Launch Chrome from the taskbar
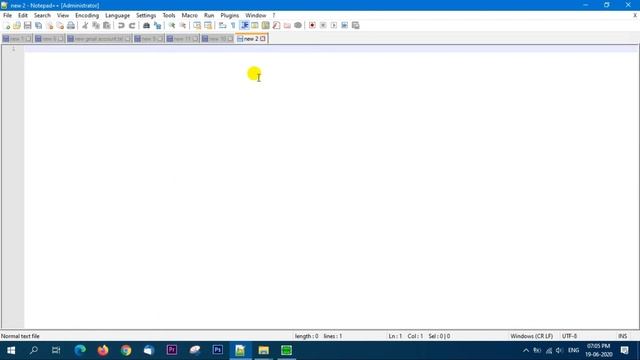 (x=126, y=350)
